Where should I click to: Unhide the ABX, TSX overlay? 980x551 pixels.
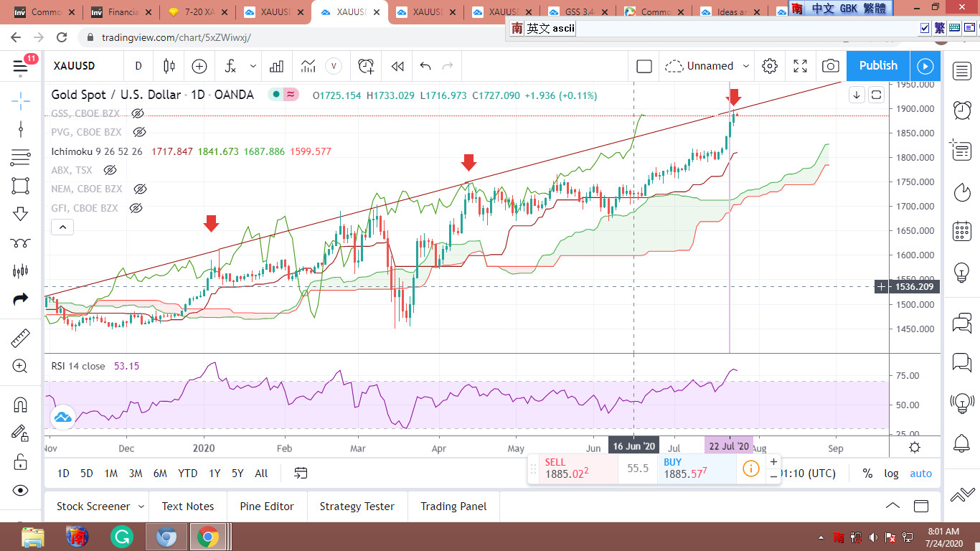point(110,170)
